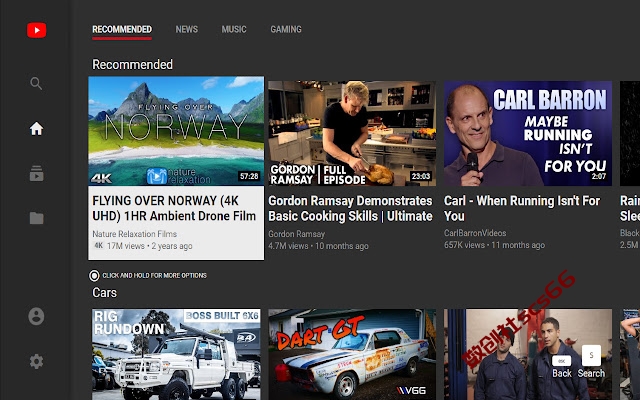The height and width of the screenshot is (400, 640).
Task: Click title 'Gordon Ramsay Demonstrates Basic Cooking Skills'
Action: pos(350,208)
